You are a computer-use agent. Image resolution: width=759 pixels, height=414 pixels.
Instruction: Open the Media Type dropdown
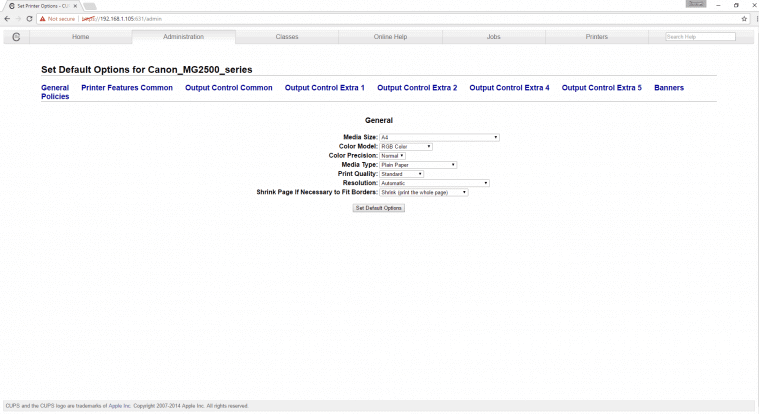(x=418, y=165)
